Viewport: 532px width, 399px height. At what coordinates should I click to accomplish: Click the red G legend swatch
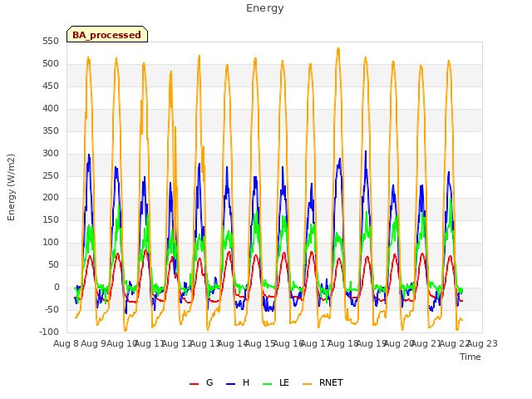194,384
